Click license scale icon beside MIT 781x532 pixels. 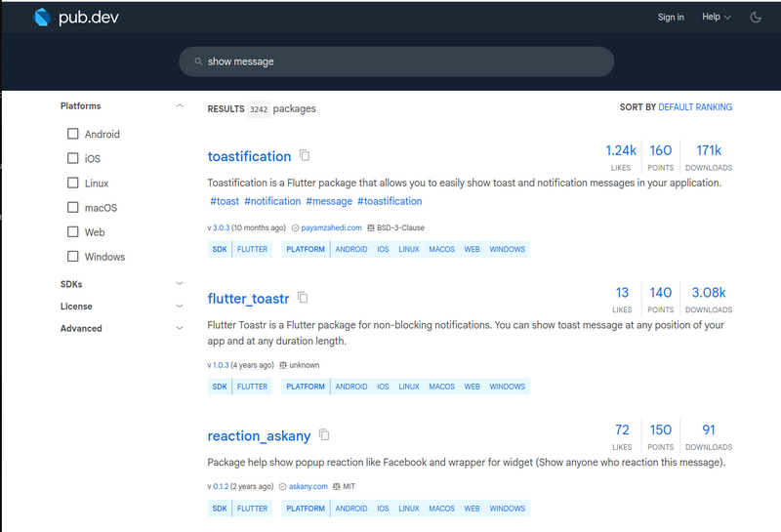(336, 487)
